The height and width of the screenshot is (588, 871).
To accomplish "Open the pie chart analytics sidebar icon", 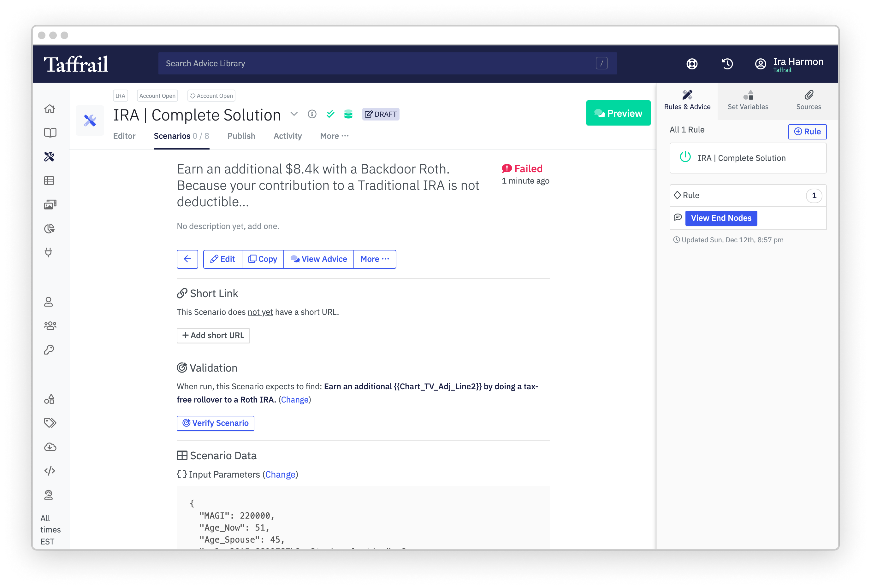I will click(50, 228).
